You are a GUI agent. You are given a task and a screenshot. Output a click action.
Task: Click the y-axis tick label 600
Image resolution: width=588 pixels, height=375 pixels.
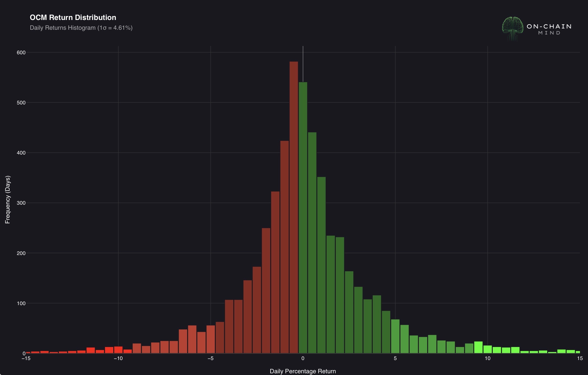tap(21, 53)
